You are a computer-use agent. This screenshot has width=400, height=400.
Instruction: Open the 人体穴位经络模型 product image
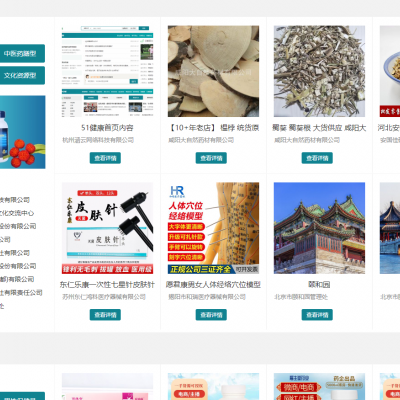pyautogui.click(x=213, y=228)
